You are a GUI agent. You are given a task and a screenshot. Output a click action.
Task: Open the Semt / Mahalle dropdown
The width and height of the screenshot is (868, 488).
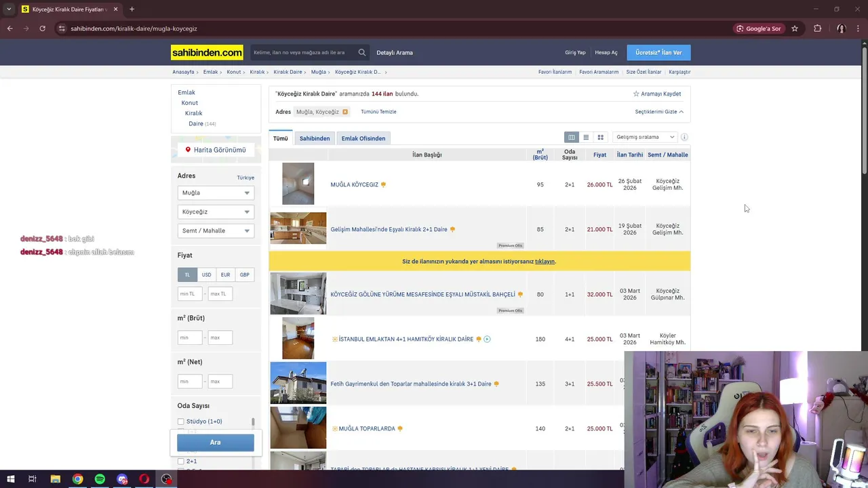(x=216, y=231)
